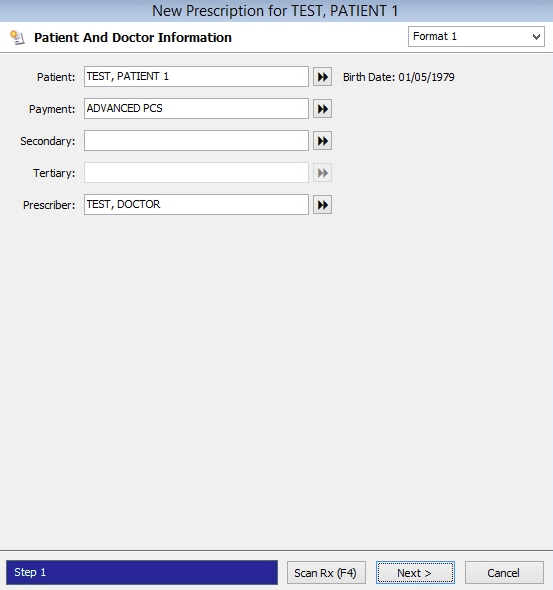This screenshot has width=553, height=590.
Task: Click the Scan Rx (F4) button
Action: (x=326, y=573)
